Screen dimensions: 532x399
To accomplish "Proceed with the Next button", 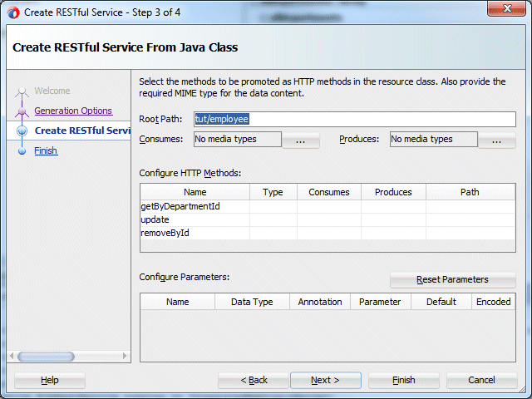I will click(325, 381).
